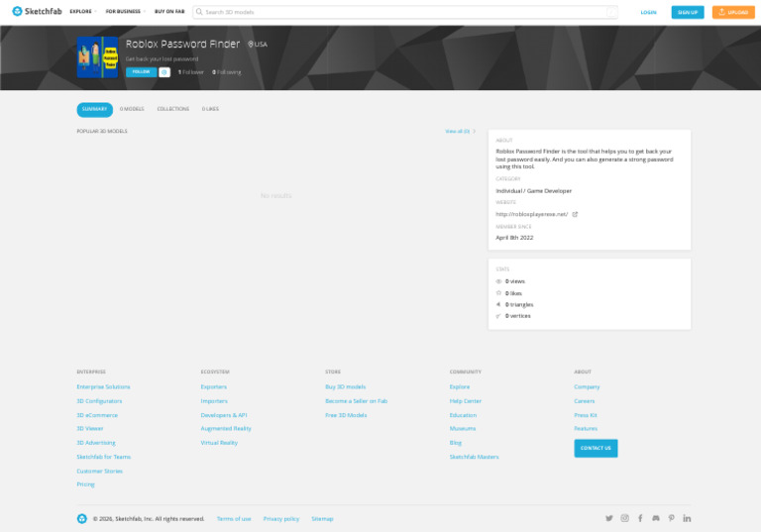Click the eye views icon in Stats

[x=498, y=281]
